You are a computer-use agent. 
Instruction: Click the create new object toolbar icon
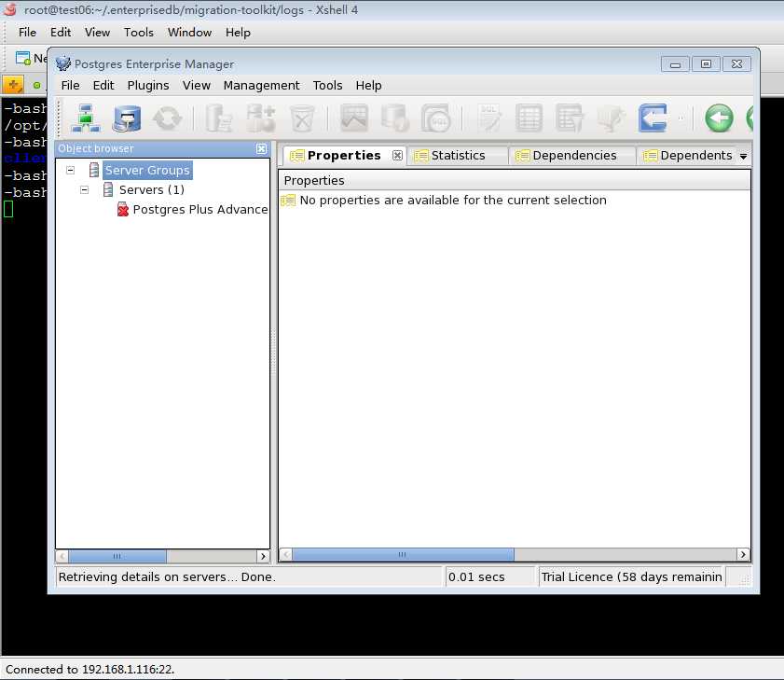pyautogui.click(x=261, y=118)
